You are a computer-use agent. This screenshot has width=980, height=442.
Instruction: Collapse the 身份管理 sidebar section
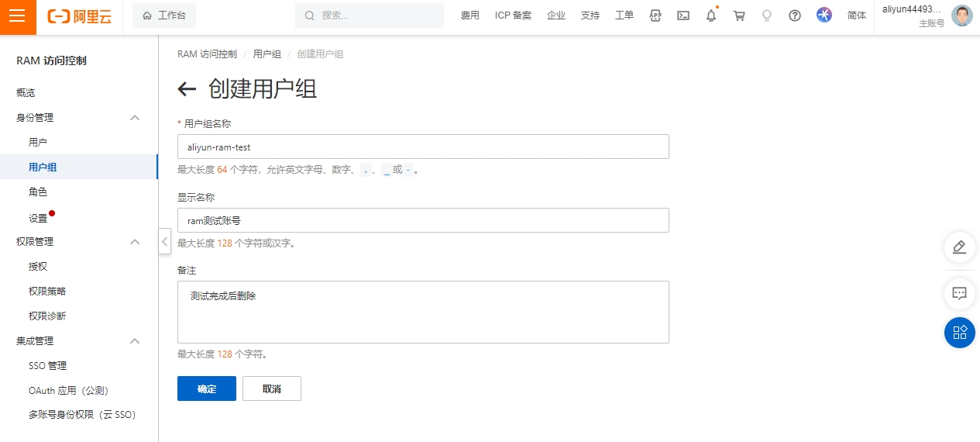(135, 118)
